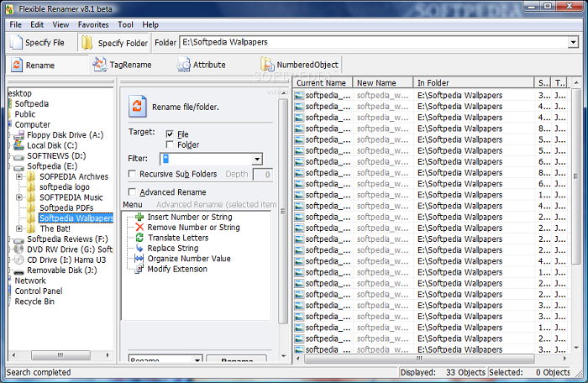Image resolution: width=588 pixels, height=383 pixels.
Task: Select Modify Extension action
Action: click(x=139, y=269)
